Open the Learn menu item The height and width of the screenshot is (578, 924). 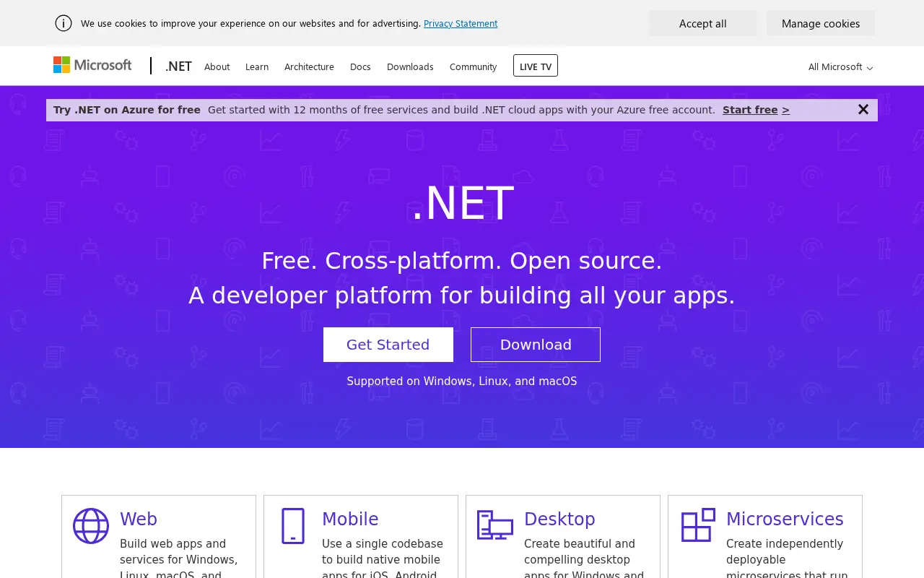click(x=257, y=66)
